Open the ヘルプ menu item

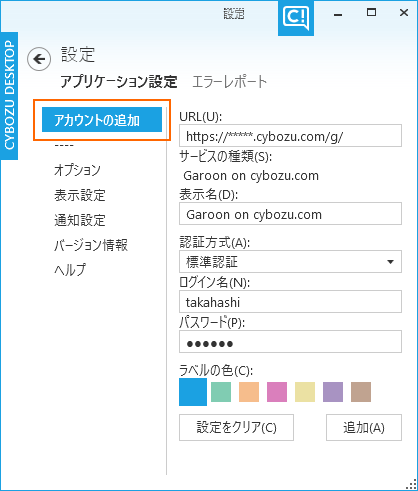point(70,270)
